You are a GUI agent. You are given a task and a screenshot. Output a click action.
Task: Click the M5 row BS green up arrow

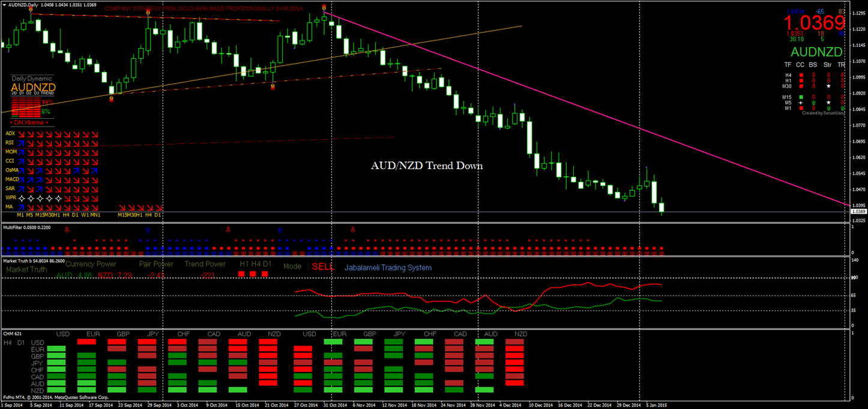[x=813, y=103]
